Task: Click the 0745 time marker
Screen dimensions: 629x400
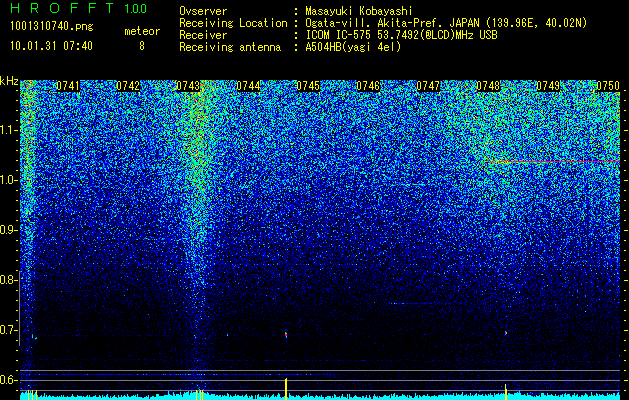Action: click(x=308, y=86)
